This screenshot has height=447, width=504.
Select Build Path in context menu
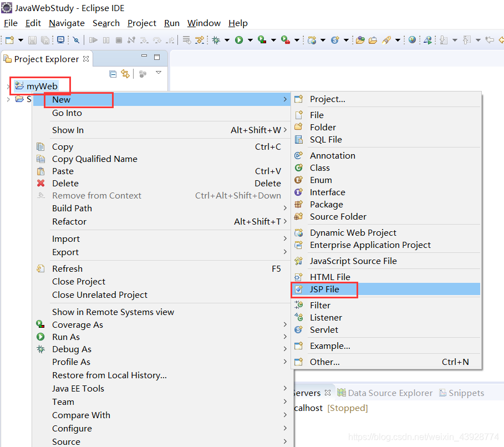(x=162, y=209)
